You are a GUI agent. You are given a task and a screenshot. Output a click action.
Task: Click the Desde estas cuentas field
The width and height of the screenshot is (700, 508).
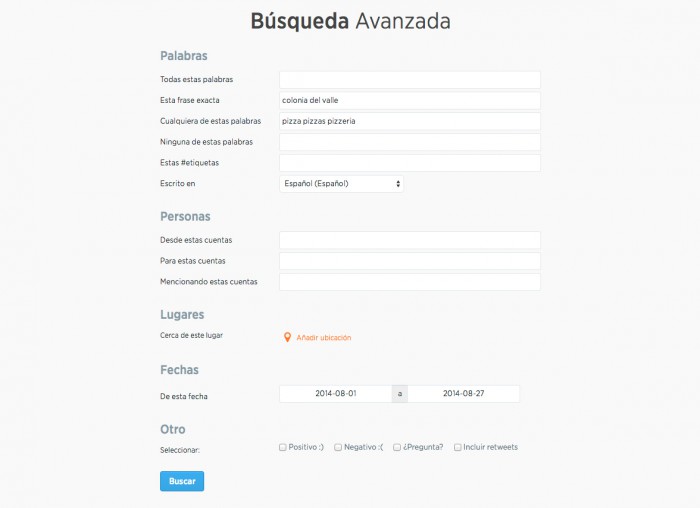tap(409, 240)
